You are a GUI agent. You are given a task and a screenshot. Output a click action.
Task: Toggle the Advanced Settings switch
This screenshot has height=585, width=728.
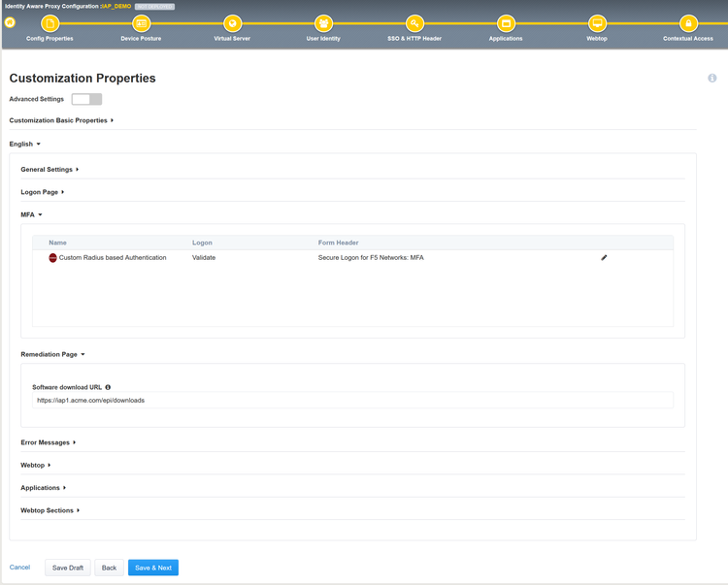pyautogui.click(x=86, y=99)
